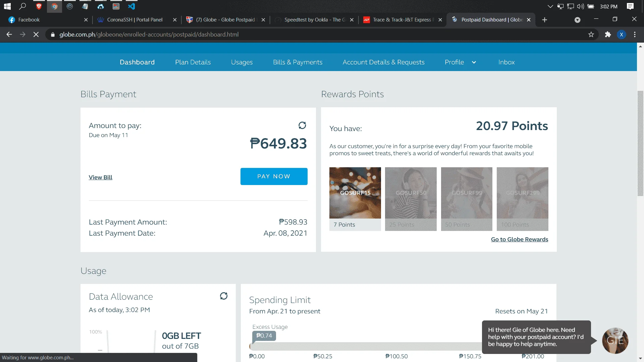The width and height of the screenshot is (644, 362).
Task: Open the Plan Details menu
Action: coord(193,62)
